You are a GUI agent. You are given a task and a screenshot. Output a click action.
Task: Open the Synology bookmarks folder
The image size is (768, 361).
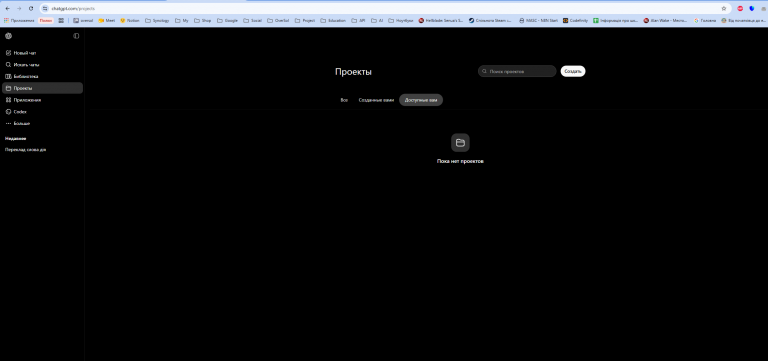pos(157,21)
